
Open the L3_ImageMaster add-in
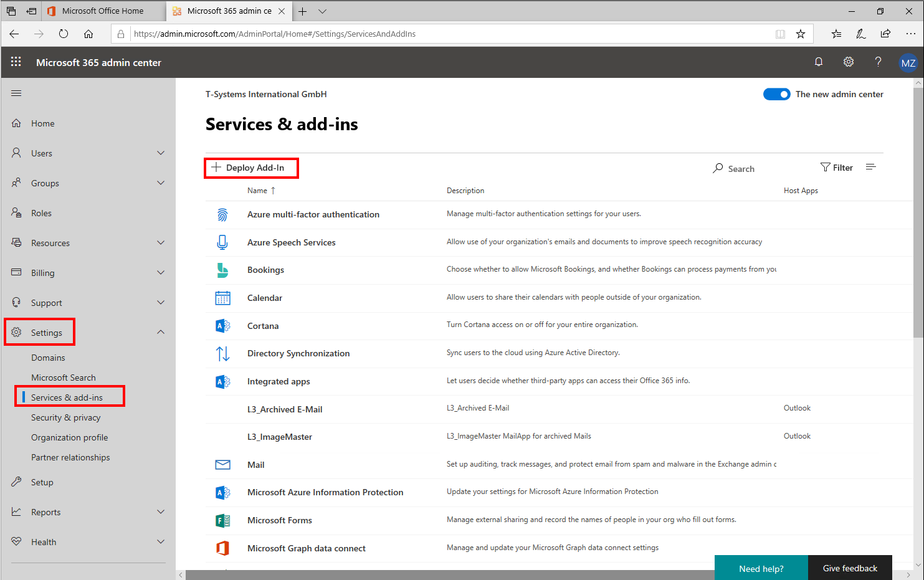pyautogui.click(x=280, y=437)
